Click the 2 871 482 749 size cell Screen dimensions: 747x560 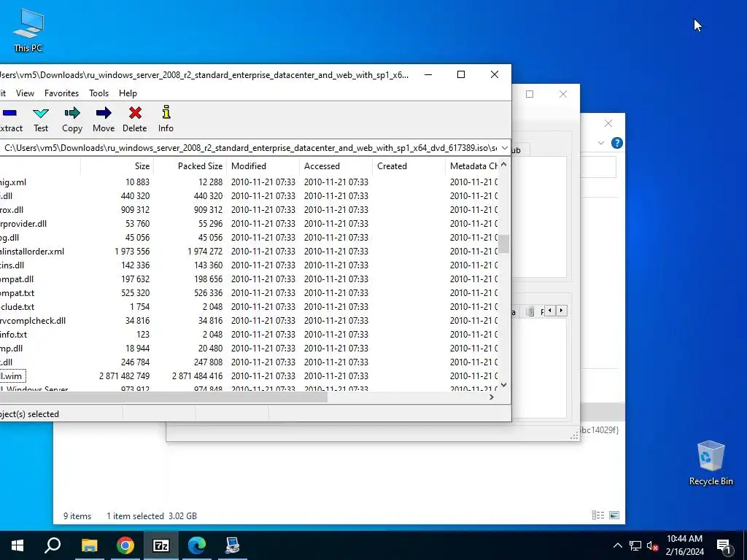click(x=124, y=376)
